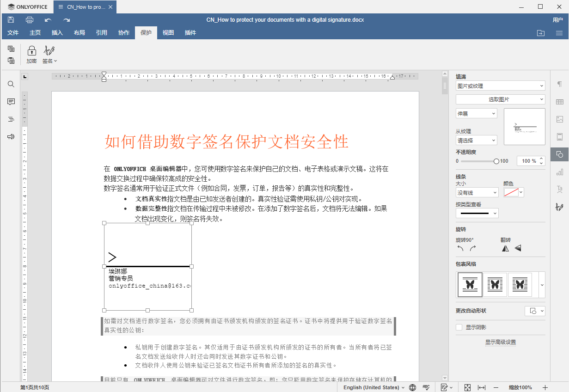Toggle the ruler tab stop selector
Image resolution: width=569 pixels, height=392 pixels.
(25, 77)
